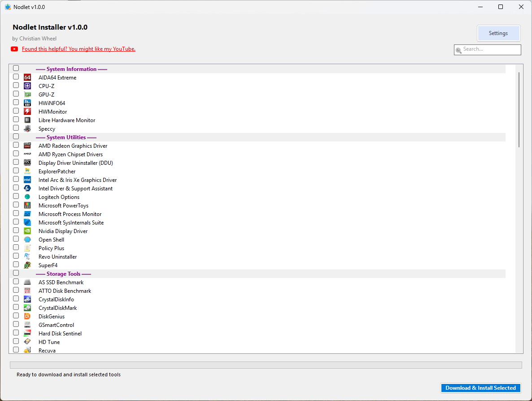The width and height of the screenshot is (532, 401).
Task: Check the GPU-Z checkbox
Action: [x=16, y=94]
